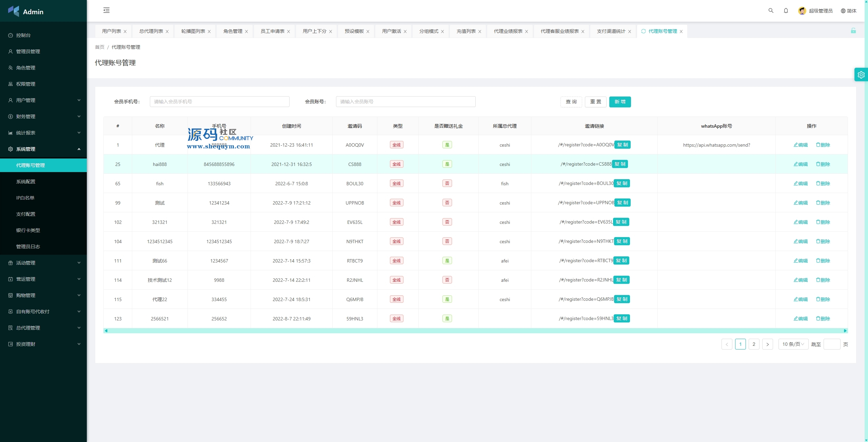Open the 10 条/页 page size dropdown
Screen dimensions: 868x442
coord(793,344)
